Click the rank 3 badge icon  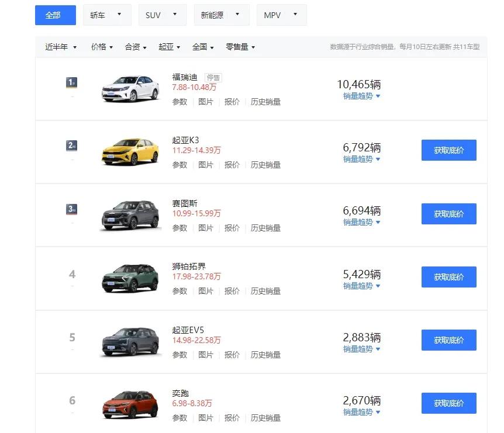tap(71, 209)
